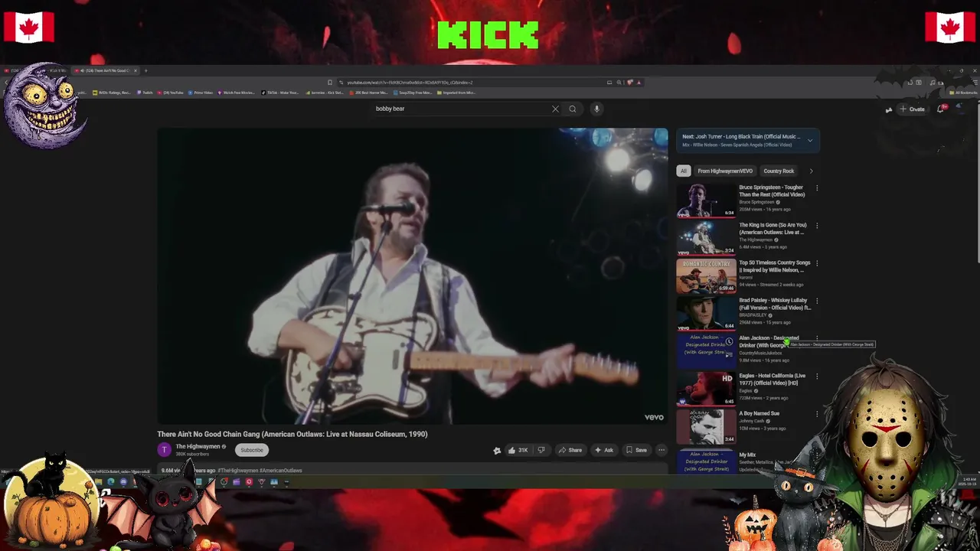Switch to the There Ain't No Good tab

click(105, 70)
